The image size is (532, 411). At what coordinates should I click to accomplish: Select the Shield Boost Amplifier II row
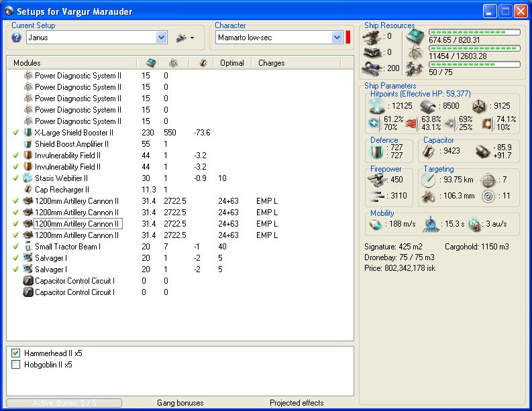pyautogui.click(x=71, y=144)
